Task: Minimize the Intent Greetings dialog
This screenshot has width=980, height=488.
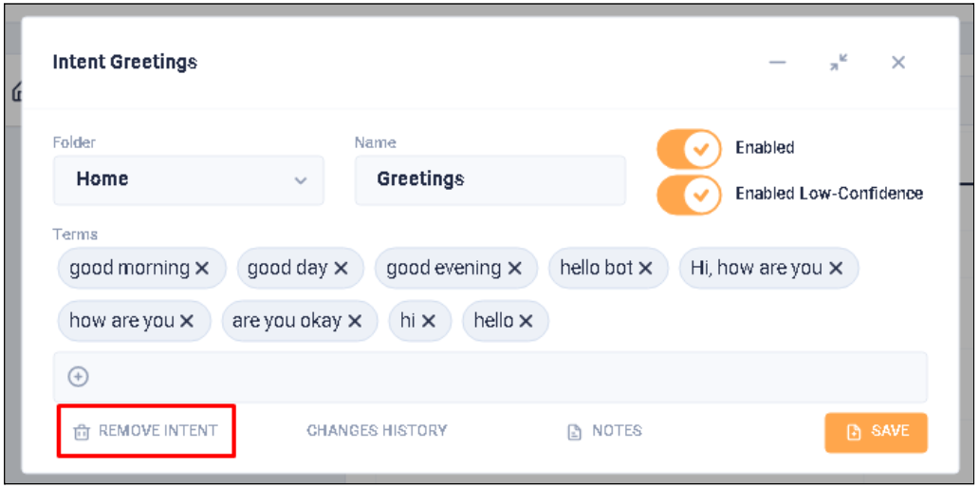Action: tap(778, 63)
